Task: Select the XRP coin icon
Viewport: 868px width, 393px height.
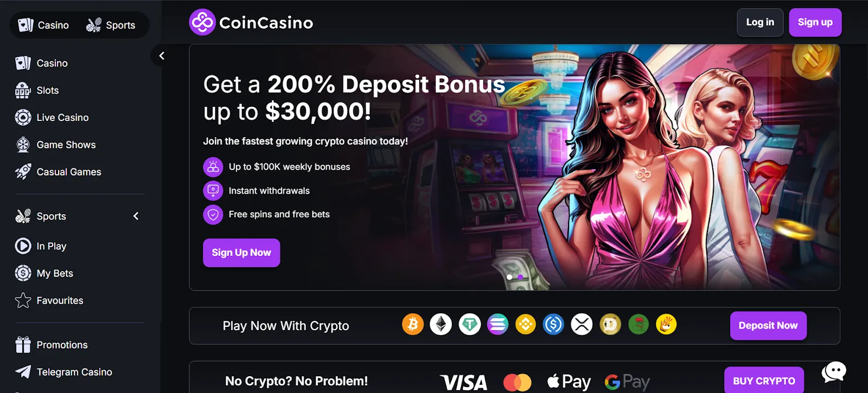Action: [582, 325]
